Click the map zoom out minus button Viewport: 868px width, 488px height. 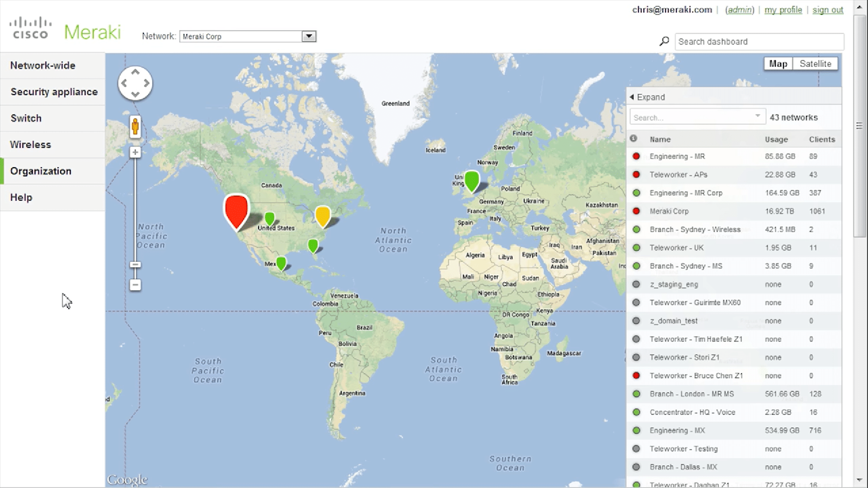[135, 285]
